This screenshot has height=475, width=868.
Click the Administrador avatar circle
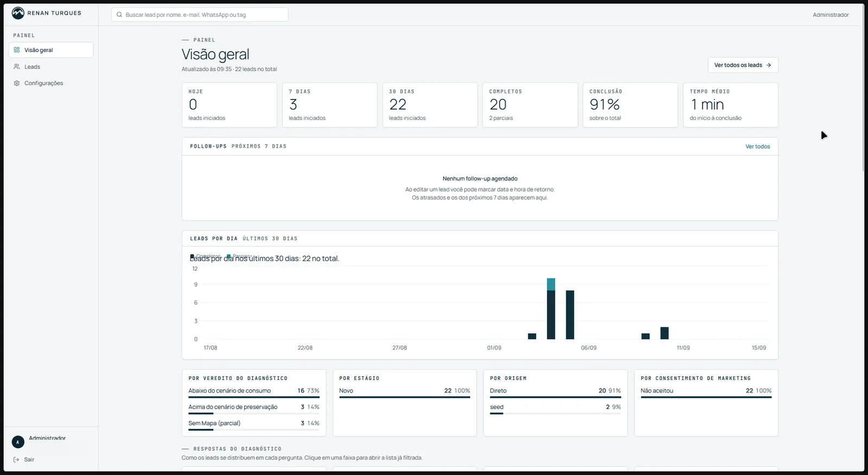tap(18, 442)
